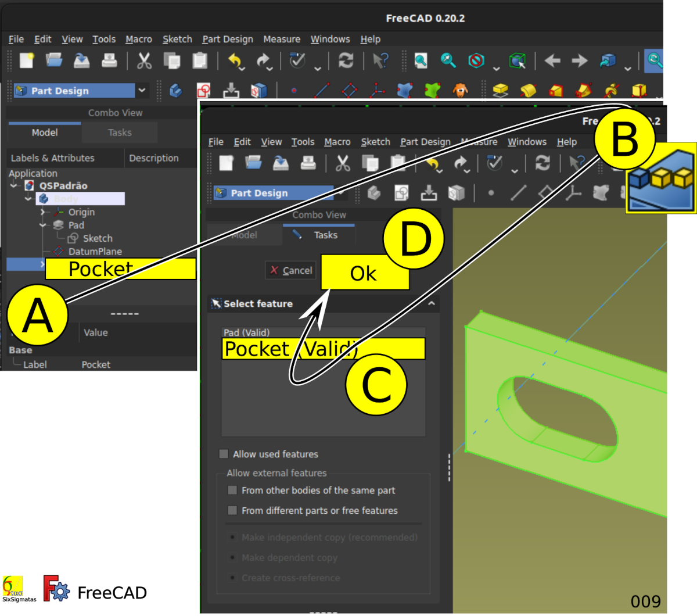Click New document icon in back window
This screenshot has width=697, height=616.
[27, 60]
